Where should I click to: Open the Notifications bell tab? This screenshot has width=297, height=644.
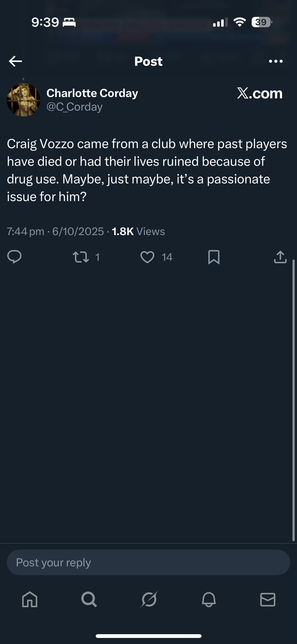point(209,599)
